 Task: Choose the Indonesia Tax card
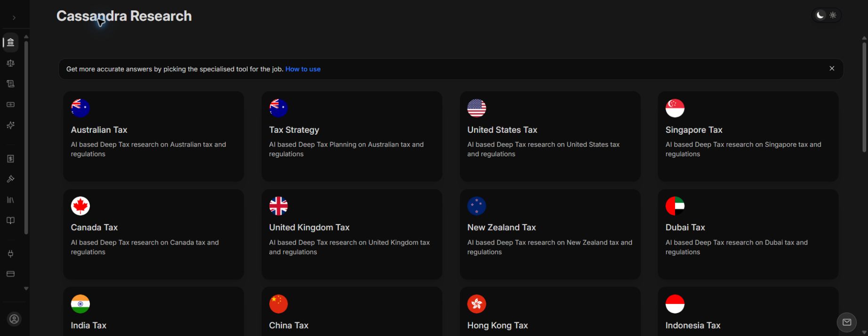(748, 312)
